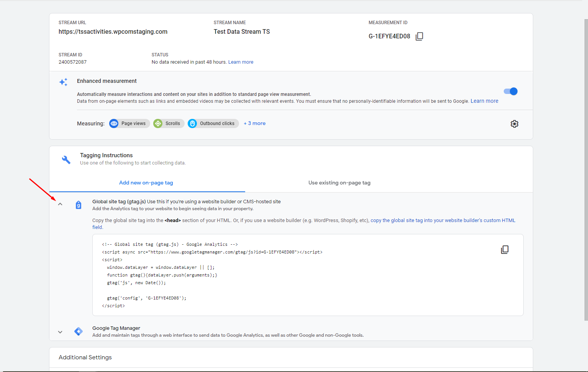This screenshot has width=588, height=372.
Task: Click inside the gtag.js code box
Action: click(308, 275)
